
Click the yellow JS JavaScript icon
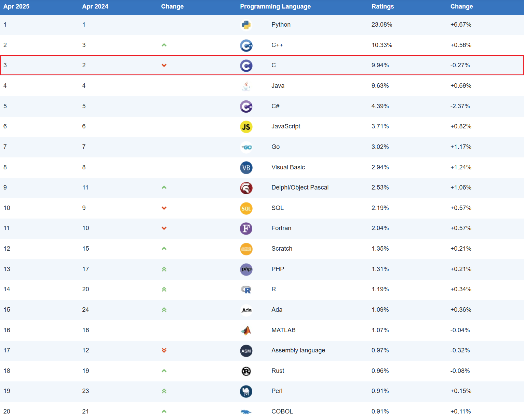point(246,127)
